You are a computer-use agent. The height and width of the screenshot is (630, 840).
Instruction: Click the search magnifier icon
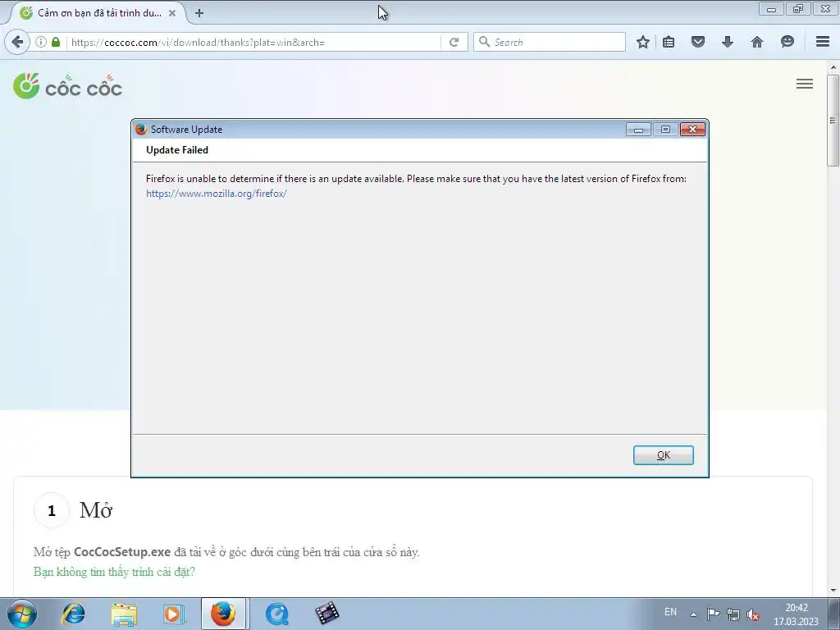(484, 42)
